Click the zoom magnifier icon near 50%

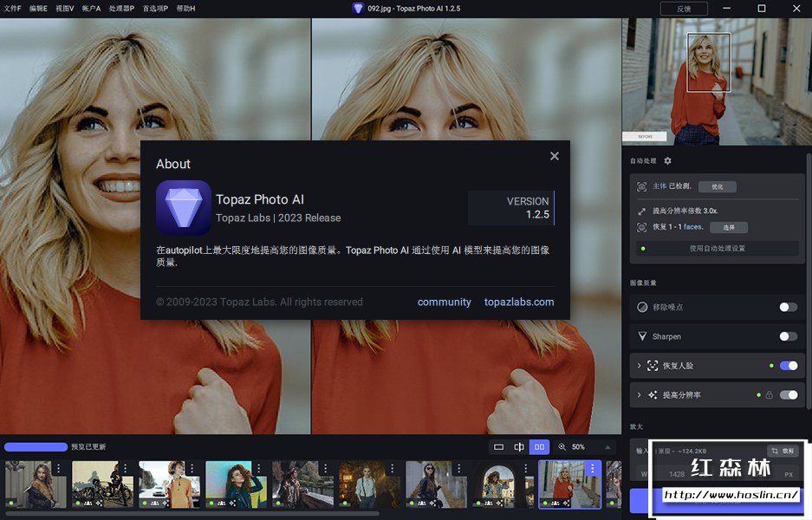pyautogui.click(x=562, y=446)
